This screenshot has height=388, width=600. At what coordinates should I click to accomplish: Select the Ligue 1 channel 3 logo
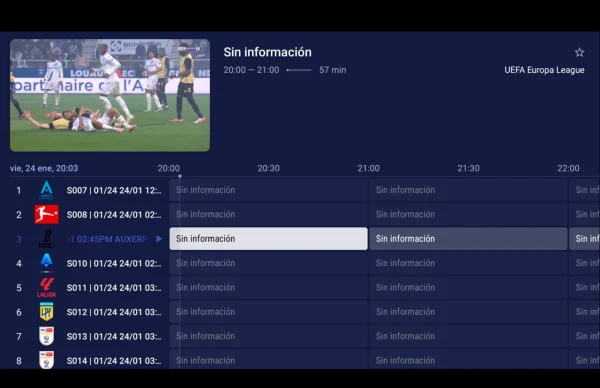coord(46,239)
